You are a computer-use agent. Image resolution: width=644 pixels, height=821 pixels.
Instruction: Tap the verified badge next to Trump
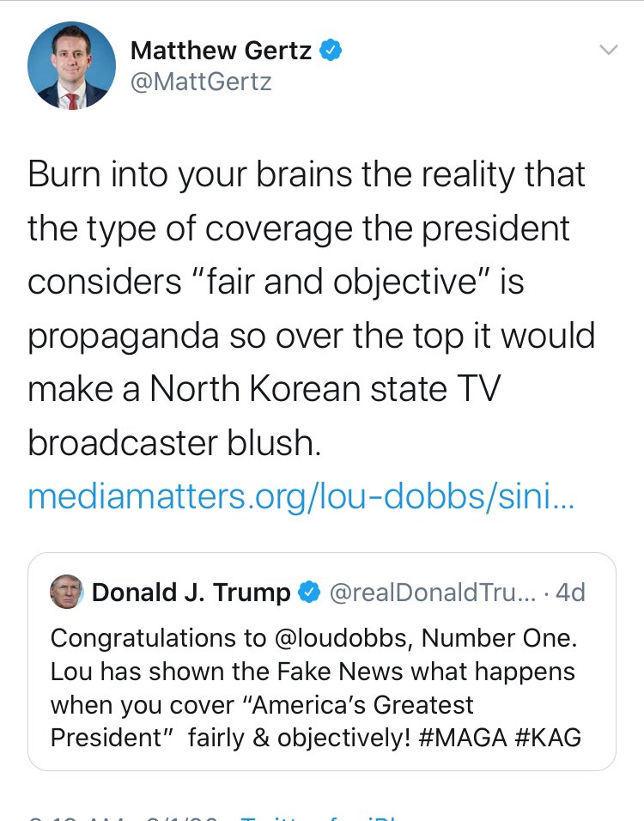pyautogui.click(x=309, y=593)
